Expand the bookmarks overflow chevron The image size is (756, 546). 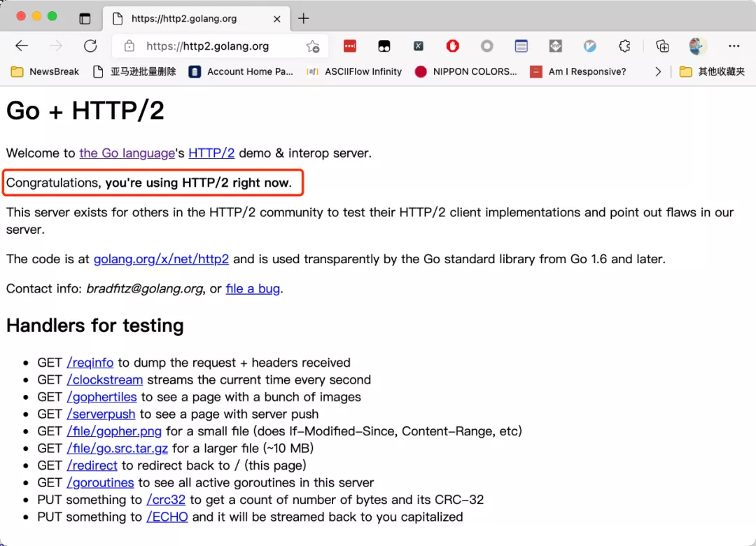pos(658,72)
